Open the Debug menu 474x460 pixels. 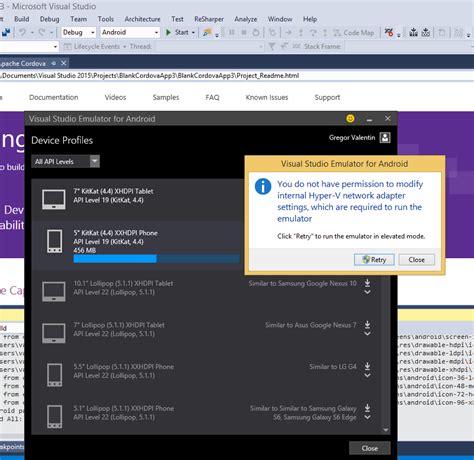click(49, 19)
